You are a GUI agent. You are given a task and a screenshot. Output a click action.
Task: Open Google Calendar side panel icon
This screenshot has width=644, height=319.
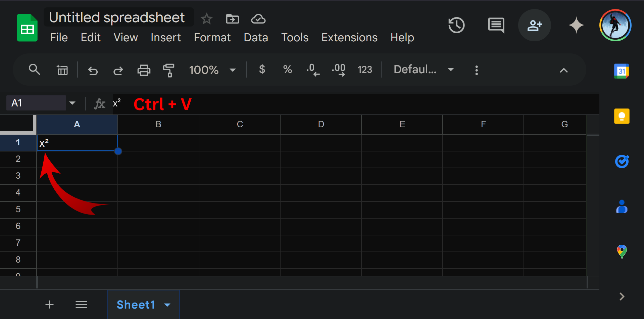tap(622, 71)
